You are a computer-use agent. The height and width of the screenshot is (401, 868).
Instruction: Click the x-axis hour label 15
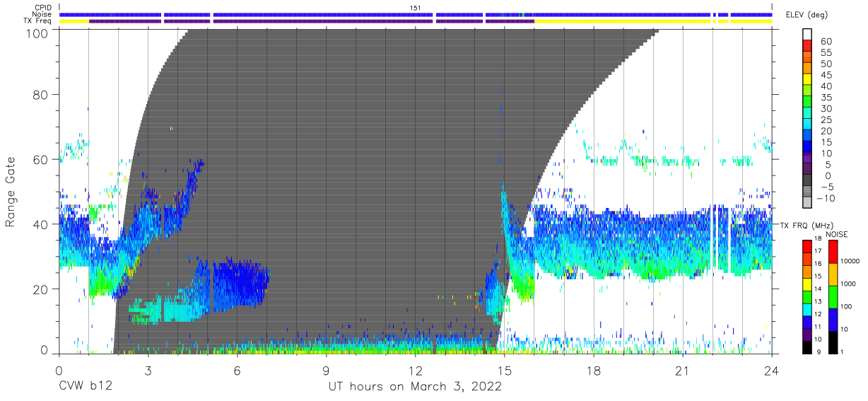pyautogui.click(x=505, y=371)
